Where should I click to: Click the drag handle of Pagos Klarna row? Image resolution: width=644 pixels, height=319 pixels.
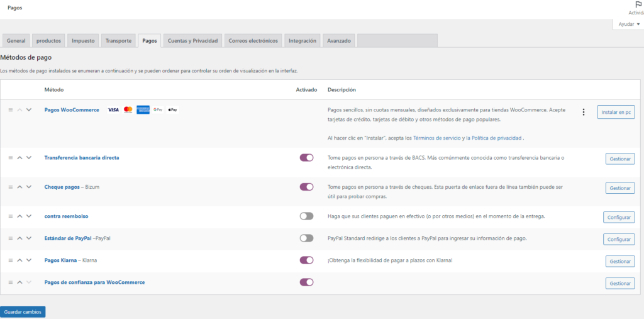click(x=11, y=260)
